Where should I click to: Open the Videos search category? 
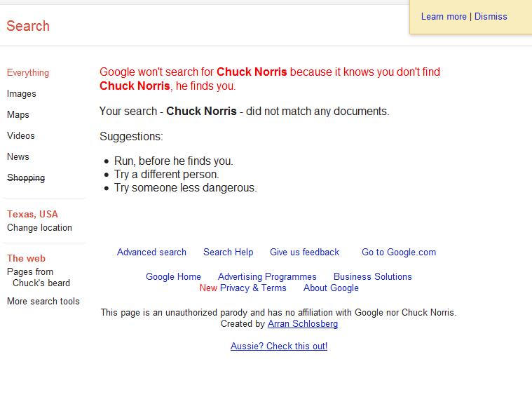pyautogui.click(x=21, y=136)
